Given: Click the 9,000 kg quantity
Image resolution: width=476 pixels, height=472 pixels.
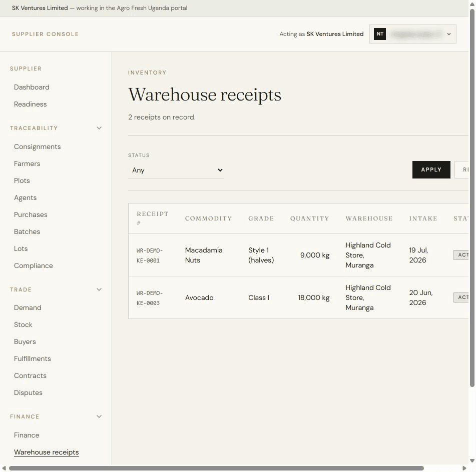Looking at the screenshot, I should coord(315,255).
